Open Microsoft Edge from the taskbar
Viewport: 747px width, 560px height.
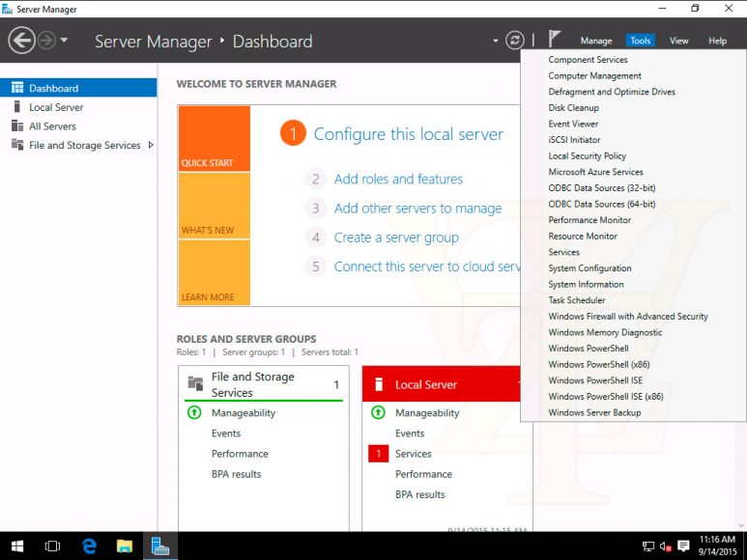pyautogui.click(x=89, y=546)
